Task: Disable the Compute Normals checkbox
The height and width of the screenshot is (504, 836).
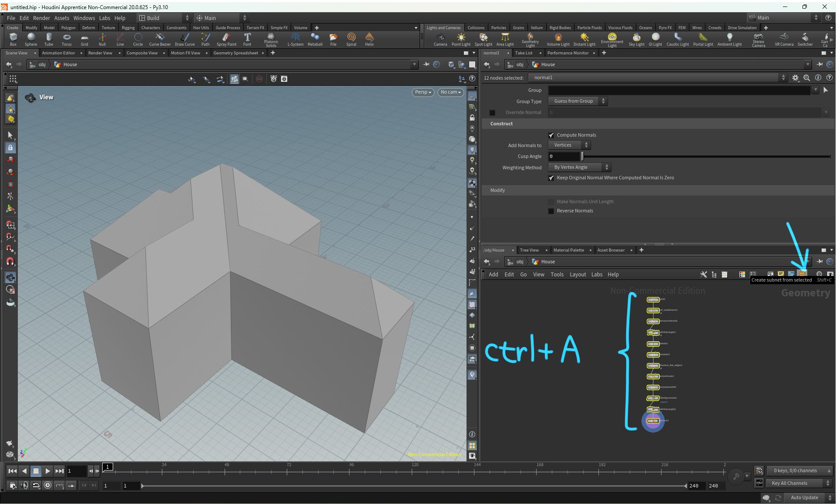Action: pyautogui.click(x=551, y=135)
